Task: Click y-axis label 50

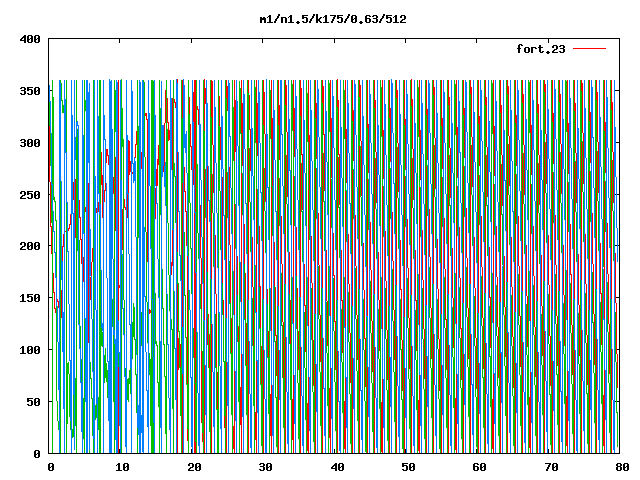Action: click(33, 402)
